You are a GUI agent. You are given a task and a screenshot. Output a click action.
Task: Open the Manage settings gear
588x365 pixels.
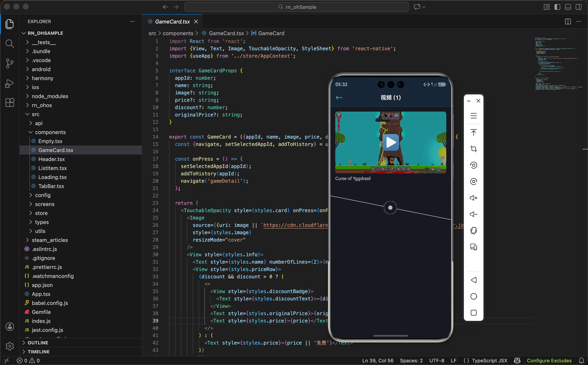click(x=10, y=346)
